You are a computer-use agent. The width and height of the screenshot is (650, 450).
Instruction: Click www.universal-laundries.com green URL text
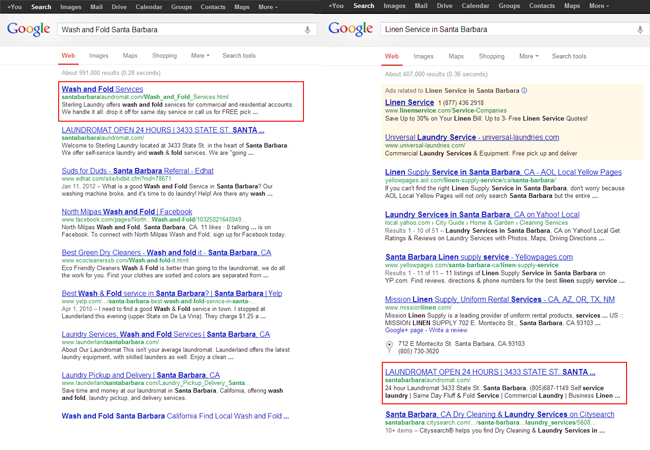425,145
